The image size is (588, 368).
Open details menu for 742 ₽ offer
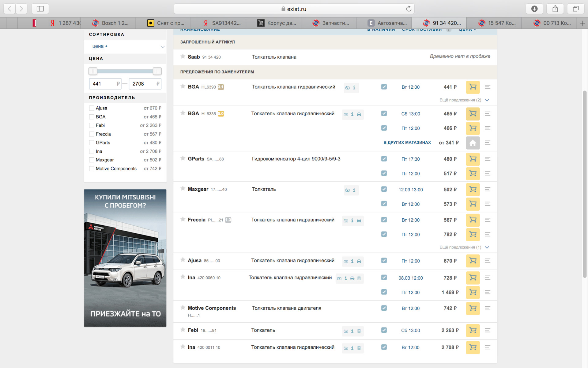(488, 308)
